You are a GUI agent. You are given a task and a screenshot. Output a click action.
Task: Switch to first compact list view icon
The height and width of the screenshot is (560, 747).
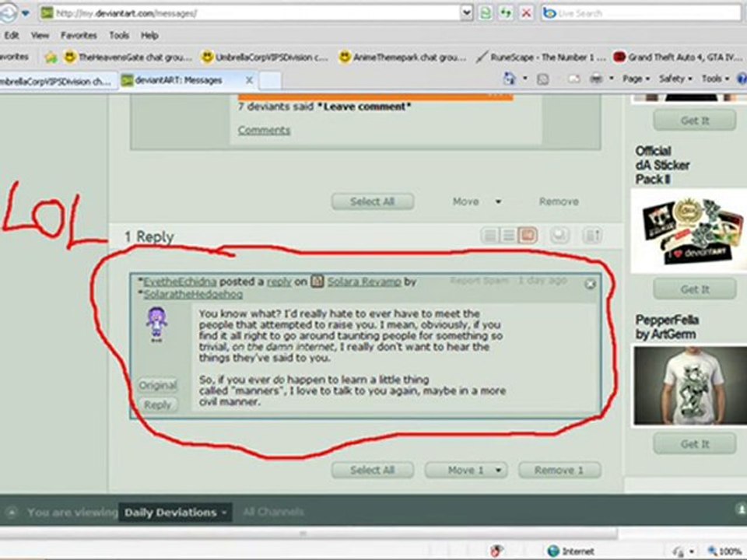pyautogui.click(x=489, y=235)
